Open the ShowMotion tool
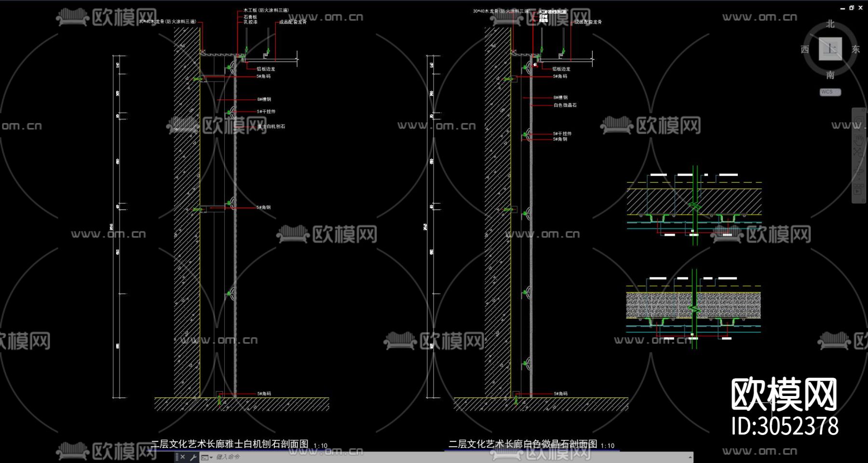The height and width of the screenshot is (463, 868). click(859, 190)
